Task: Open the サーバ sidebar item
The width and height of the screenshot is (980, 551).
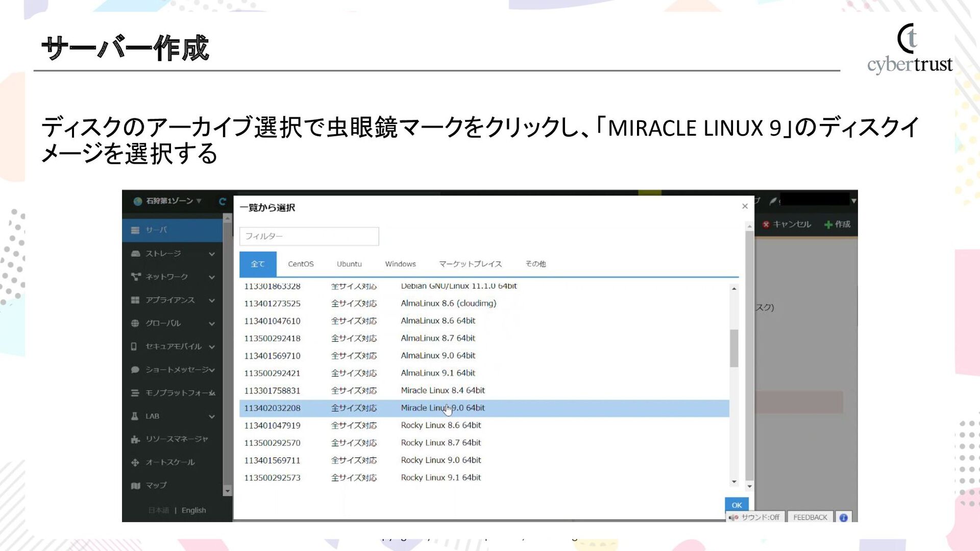Action: point(173,230)
